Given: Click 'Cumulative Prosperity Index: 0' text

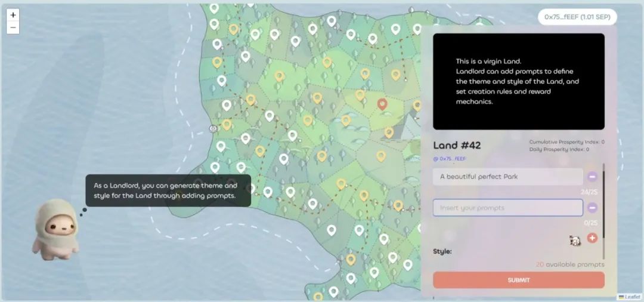Looking at the screenshot, I should (567, 142).
